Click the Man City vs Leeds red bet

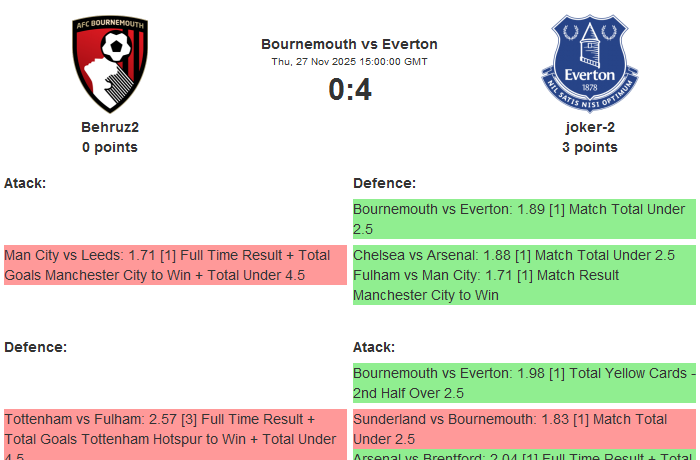(x=175, y=265)
